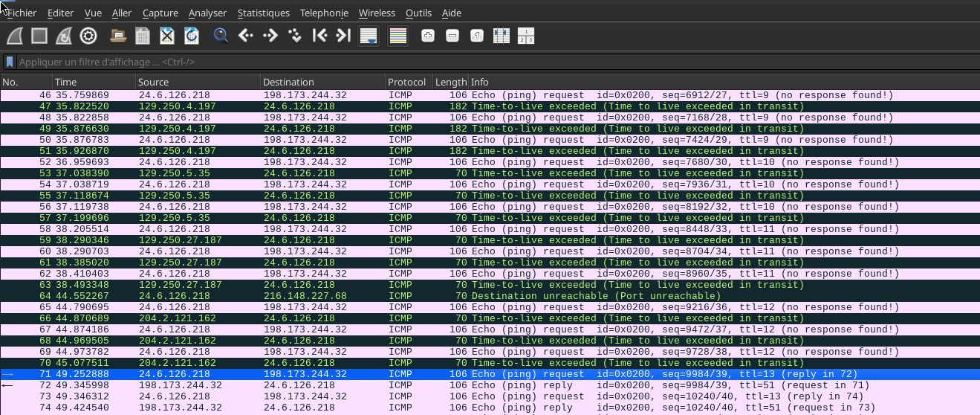
Task: Go to a specific packet icon
Action: (x=295, y=35)
